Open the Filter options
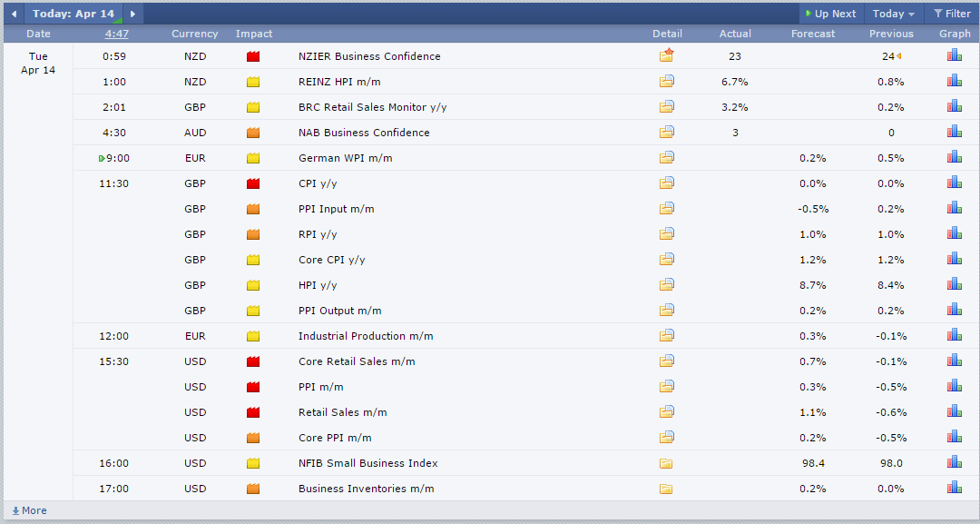Image resolution: width=980 pixels, height=524 pixels. point(952,14)
